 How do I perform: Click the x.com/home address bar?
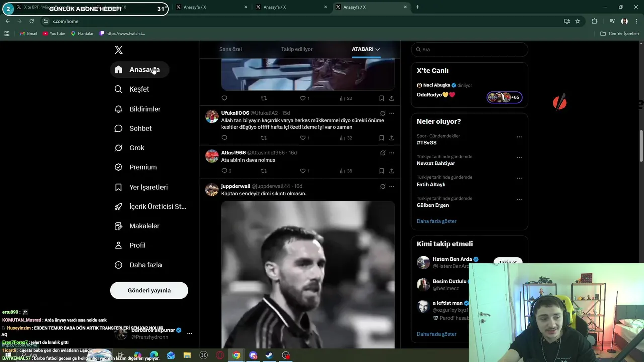point(302,21)
